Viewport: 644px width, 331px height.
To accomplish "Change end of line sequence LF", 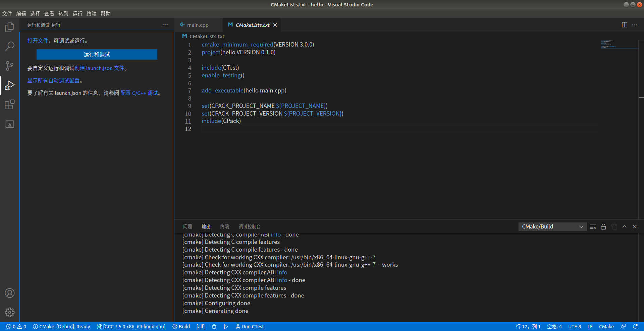I will click(x=590, y=327).
